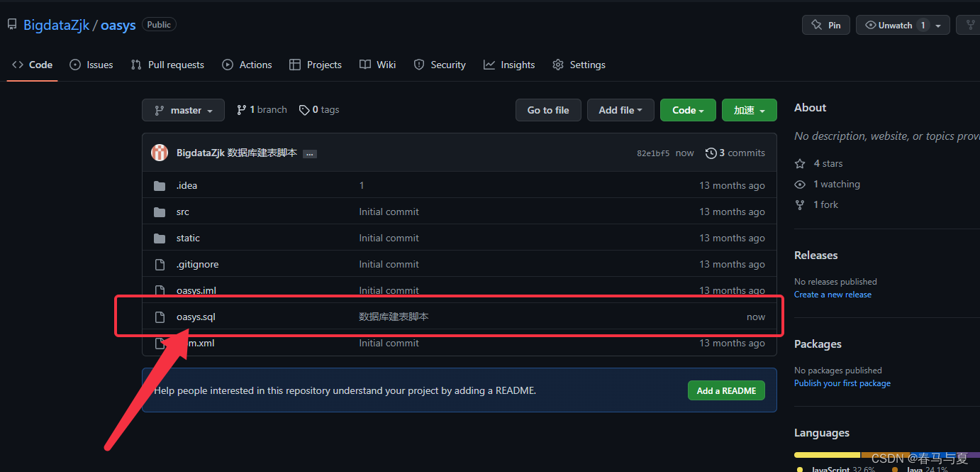Viewport: 980px width, 472px height.
Task: Click the Go to file button
Action: [548, 110]
